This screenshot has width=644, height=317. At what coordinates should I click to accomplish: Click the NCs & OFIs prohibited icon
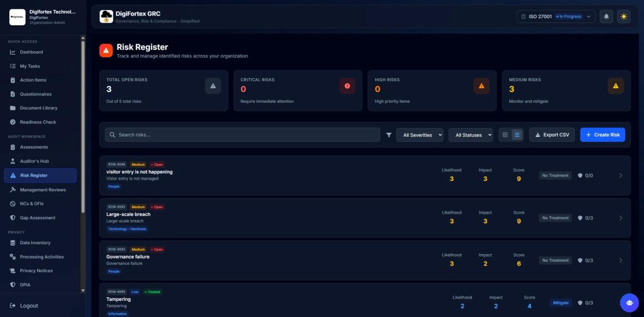13,203
